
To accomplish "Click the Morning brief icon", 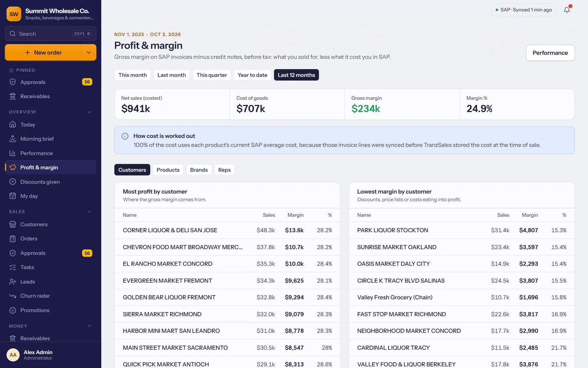I will (x=13, y=139).
